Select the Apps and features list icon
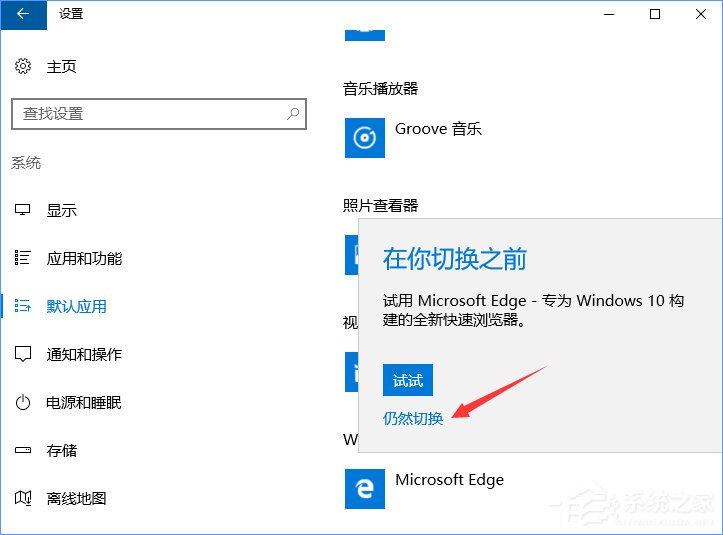This screenshot has width=723, height=535. pyautogui.click(x=23, y=258)
